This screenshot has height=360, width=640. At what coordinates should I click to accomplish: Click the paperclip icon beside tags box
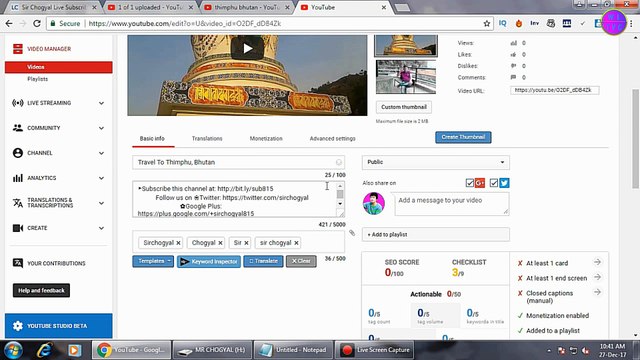pyautogui.click(x=352, y=233)
